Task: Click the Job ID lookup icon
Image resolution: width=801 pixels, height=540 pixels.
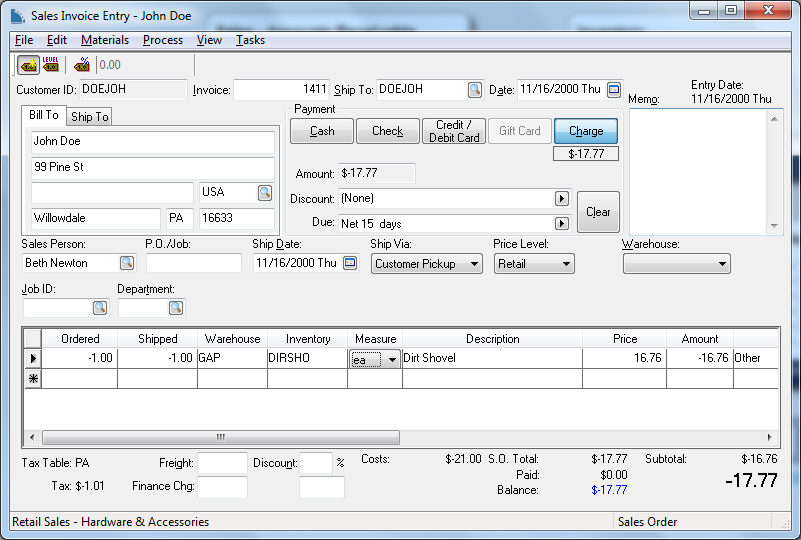Action: (100, 308)
